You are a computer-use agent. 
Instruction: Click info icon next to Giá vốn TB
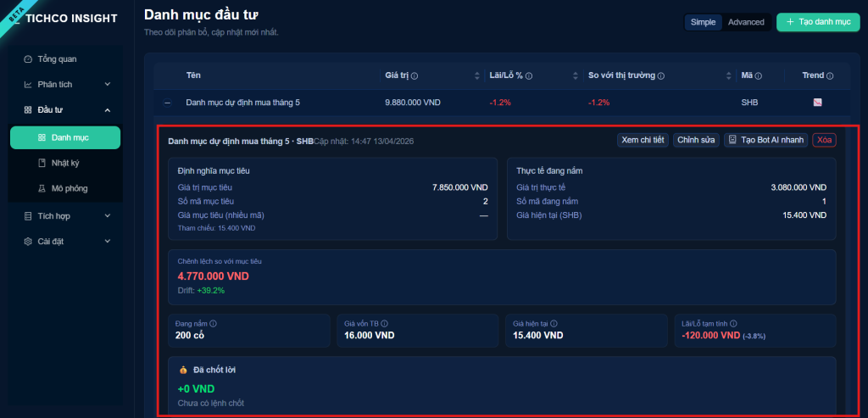click(386, 324)
